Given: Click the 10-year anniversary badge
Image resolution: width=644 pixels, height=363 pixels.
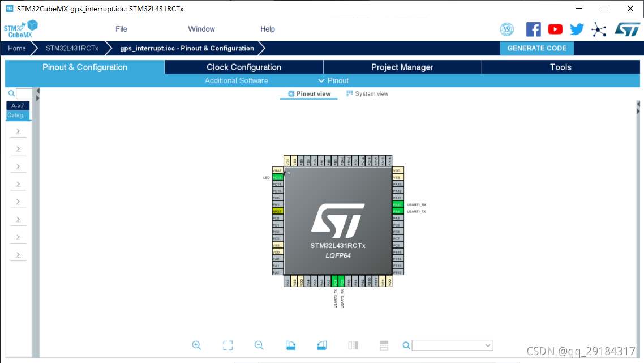Looking at the screenshot, I should [x=507, y=29].
